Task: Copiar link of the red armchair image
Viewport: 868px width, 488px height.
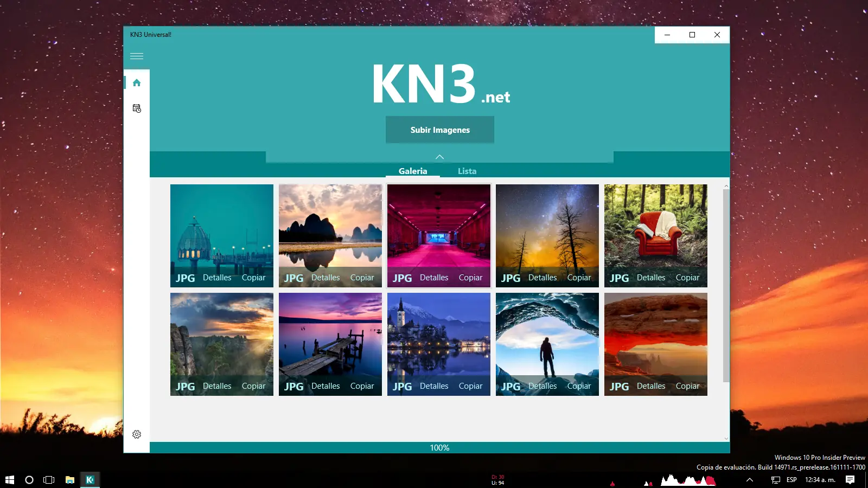Action: point(687,278)
